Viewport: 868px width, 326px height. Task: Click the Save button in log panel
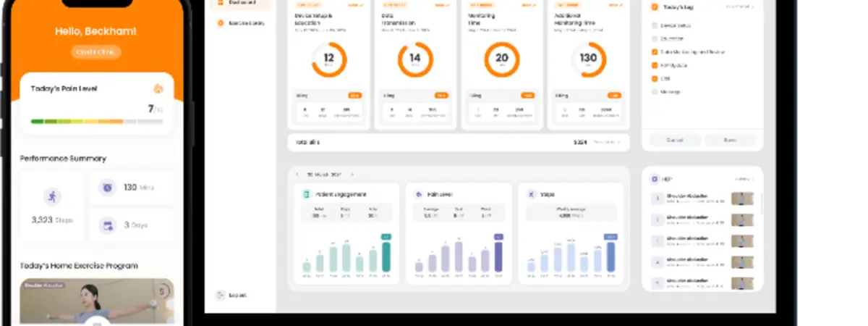point(730,141)
